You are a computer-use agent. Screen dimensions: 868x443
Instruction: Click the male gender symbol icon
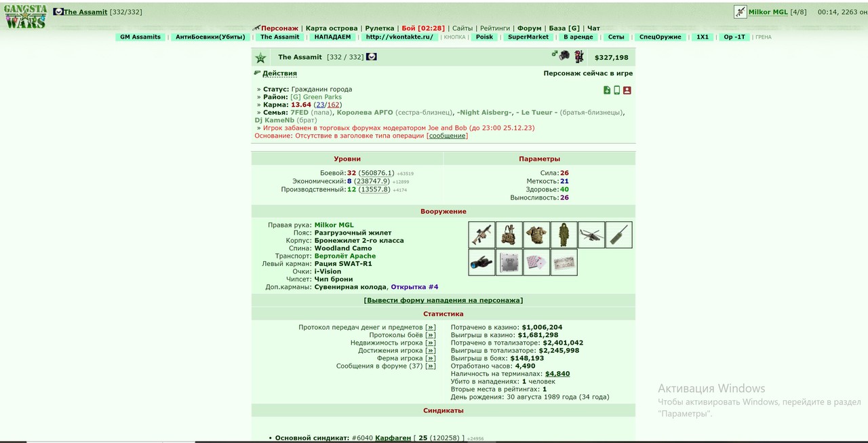(555, 54)
